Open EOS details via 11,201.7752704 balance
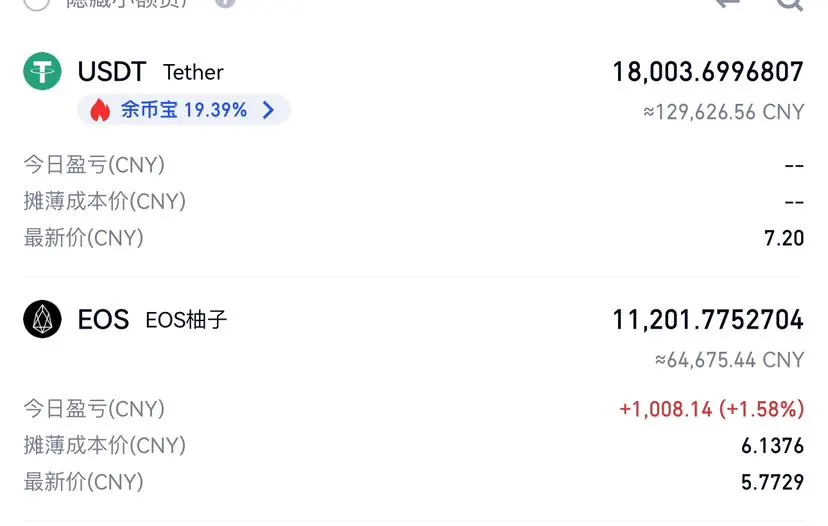This screenshot has width=828, height=526. click(x=708, y=320)
